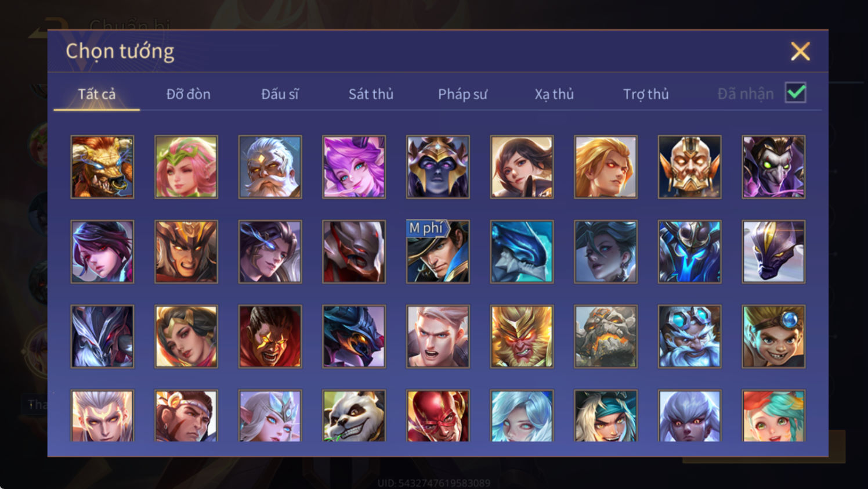The image size is (868, 489).
Task: Toggle the "Đã nhận" checkbox
Action: [x=795, y=93]
